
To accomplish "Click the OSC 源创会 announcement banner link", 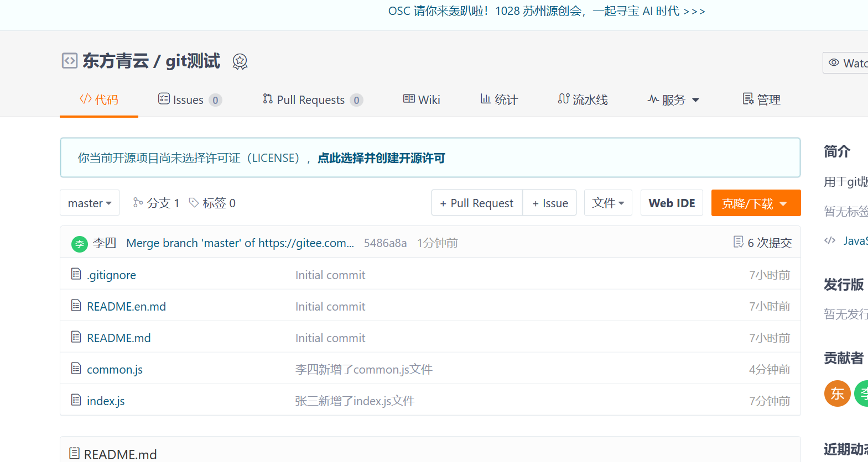I will coord(547,11).
